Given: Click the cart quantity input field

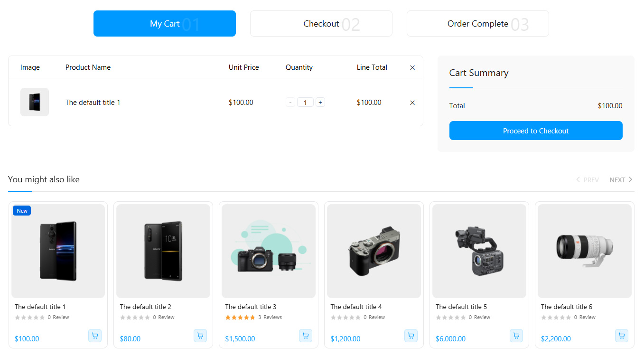Looking at the screenshot, I should tap(305, 103).
